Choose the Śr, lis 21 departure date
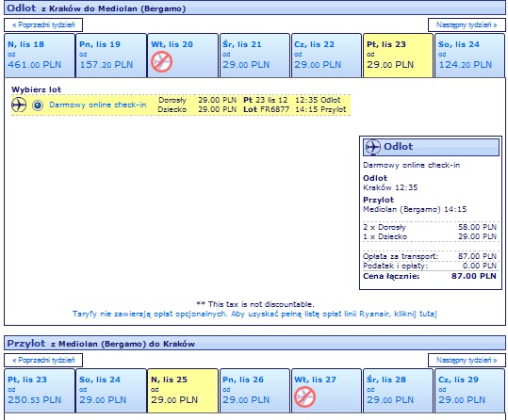 tap(254, 56)
